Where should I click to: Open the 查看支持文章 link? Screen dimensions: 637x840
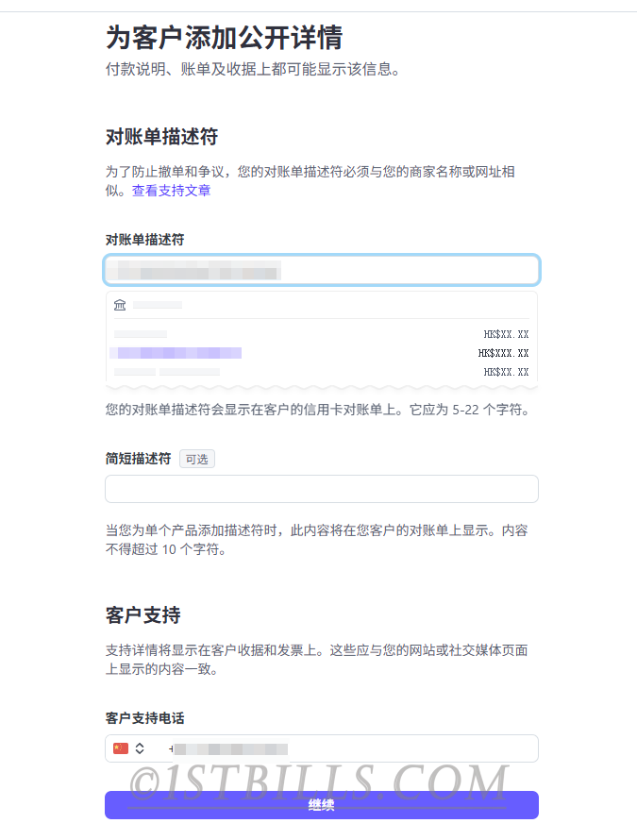(x=171, y=191)
